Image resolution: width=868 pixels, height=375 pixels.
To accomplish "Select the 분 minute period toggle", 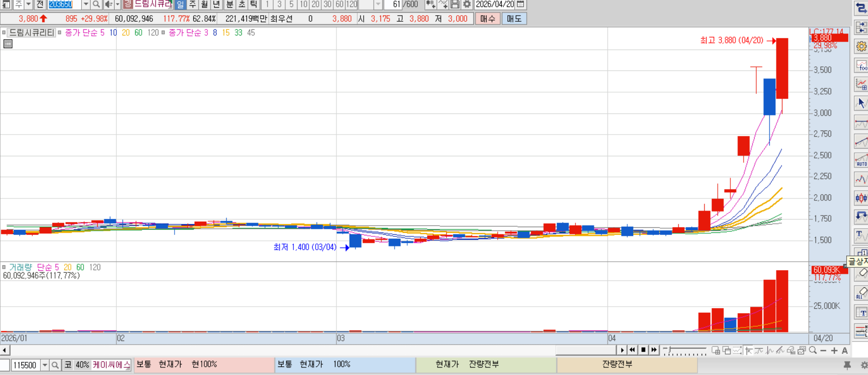I will coord(230,5).
